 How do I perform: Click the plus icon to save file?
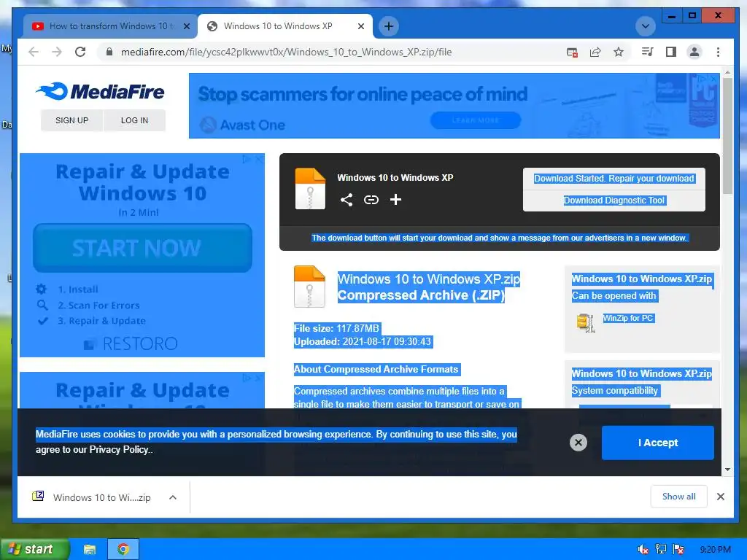point(395,200)
